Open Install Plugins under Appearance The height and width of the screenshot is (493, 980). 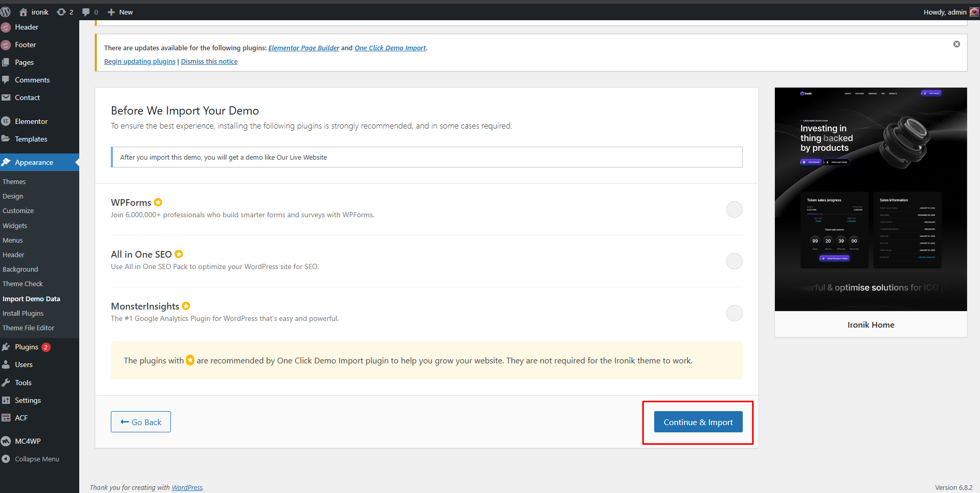coord(23,313)
